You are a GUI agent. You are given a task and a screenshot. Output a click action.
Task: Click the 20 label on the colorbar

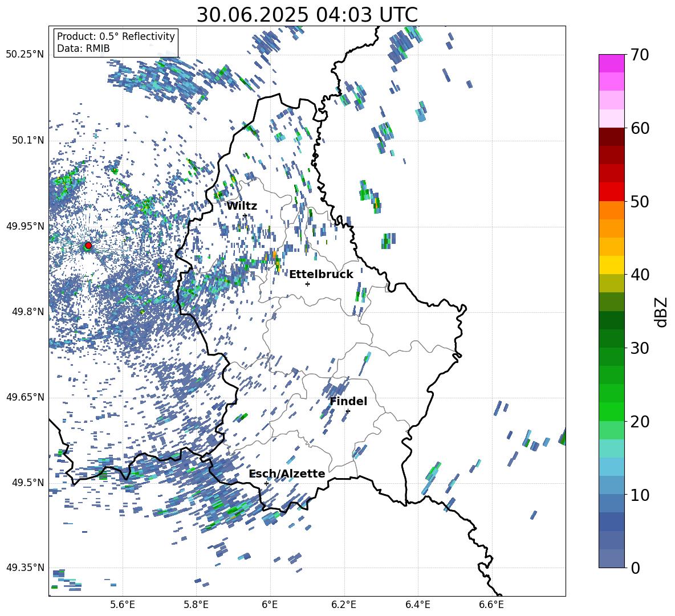coord(640,422)
